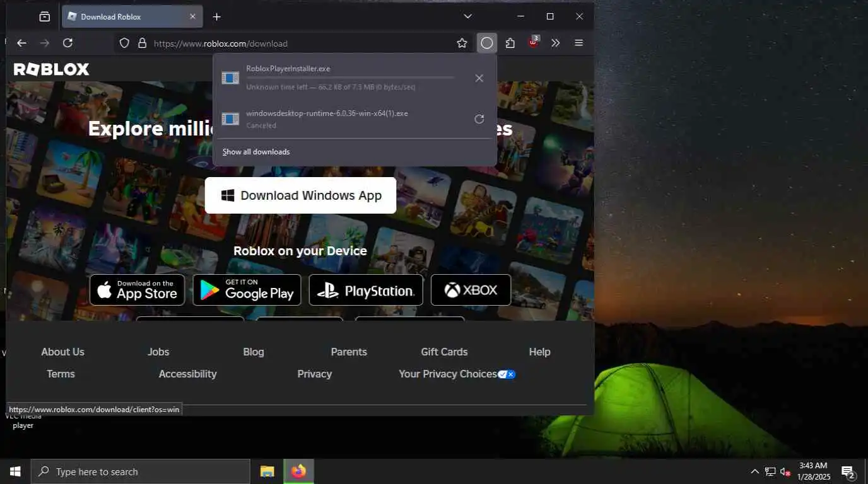The width and height of the screenshot is (868, 484).
Task: Click Show all downloads
Action: click(256, 152)
